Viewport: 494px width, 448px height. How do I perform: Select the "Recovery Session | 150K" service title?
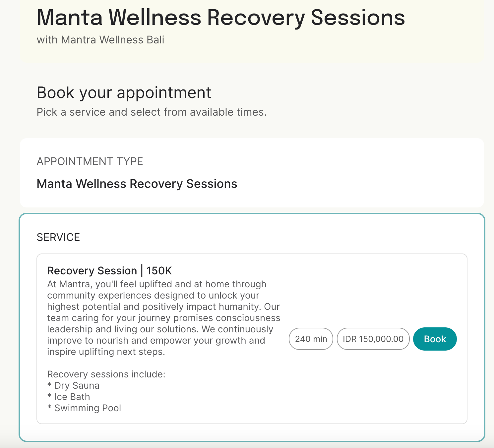click(x=109, y=271)
